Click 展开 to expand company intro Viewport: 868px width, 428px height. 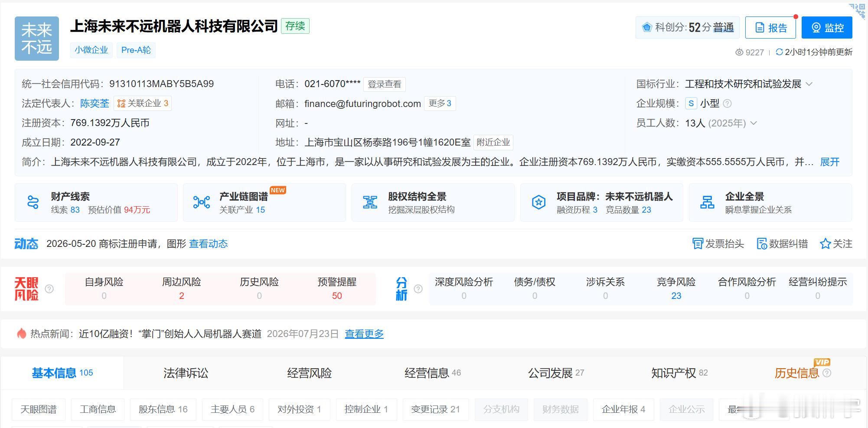click(830, 162)
